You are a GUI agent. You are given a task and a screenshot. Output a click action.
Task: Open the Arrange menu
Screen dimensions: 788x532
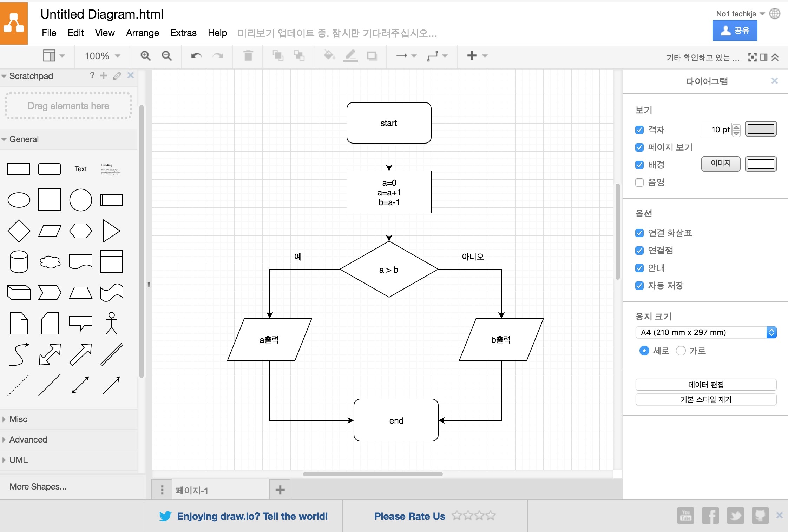[x=142, y=33]
